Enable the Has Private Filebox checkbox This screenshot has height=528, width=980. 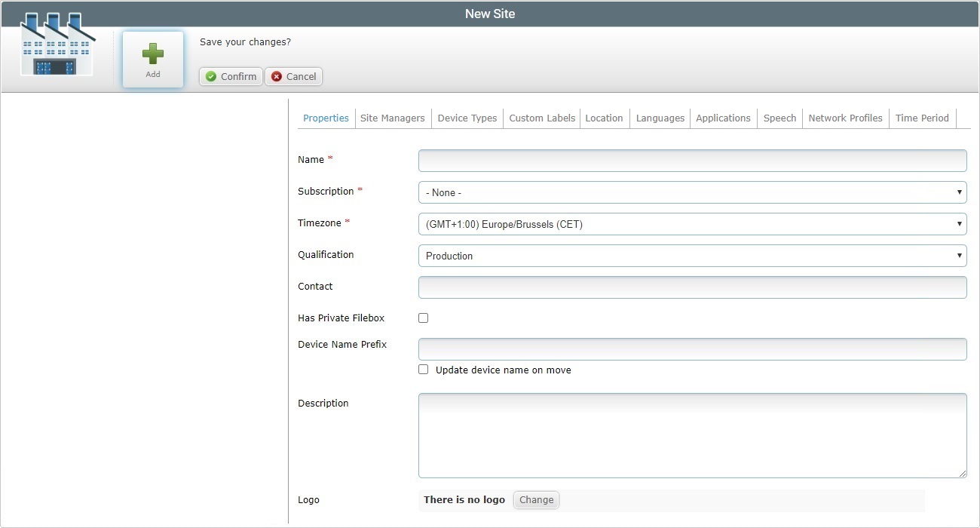[x=424, y=318]
